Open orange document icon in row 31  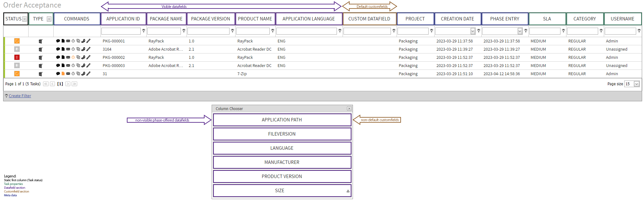click(x=63, y=74)
